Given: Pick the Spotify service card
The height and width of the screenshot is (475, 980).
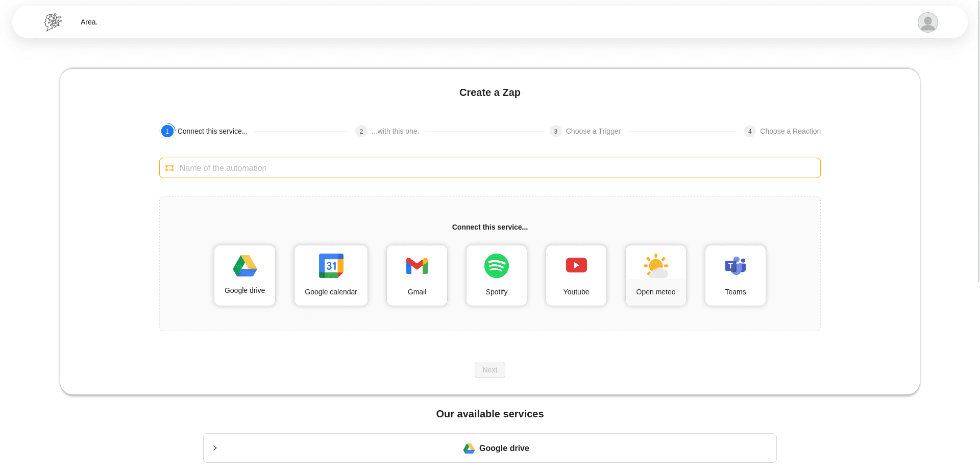Looking at the screenshot, I should tap(497, 276).
